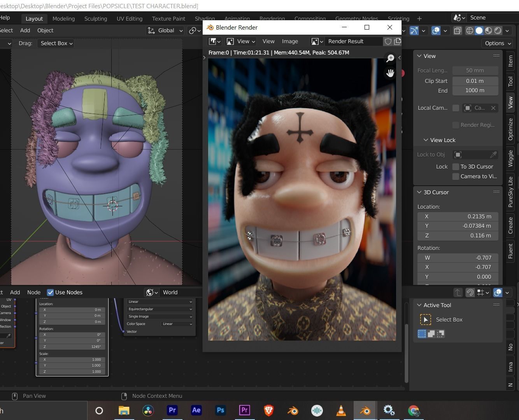The image size is (519, 420).
Task: Toggle viewport gizmos button
Action: coord(414,30)
